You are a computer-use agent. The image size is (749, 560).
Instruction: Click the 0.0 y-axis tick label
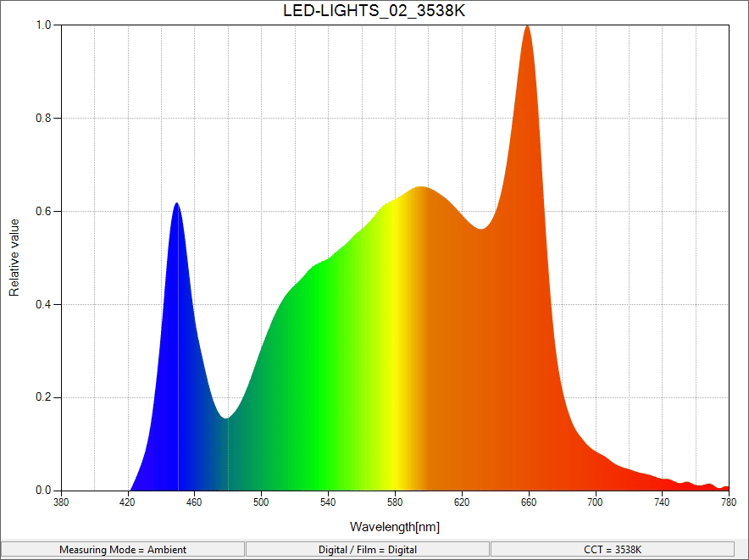coord(43,491)
